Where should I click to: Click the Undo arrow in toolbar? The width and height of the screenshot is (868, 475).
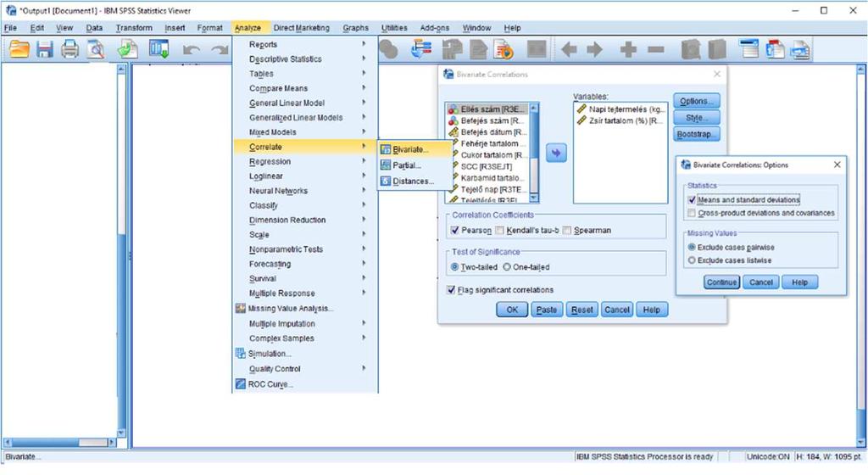(x=192, y=50)
